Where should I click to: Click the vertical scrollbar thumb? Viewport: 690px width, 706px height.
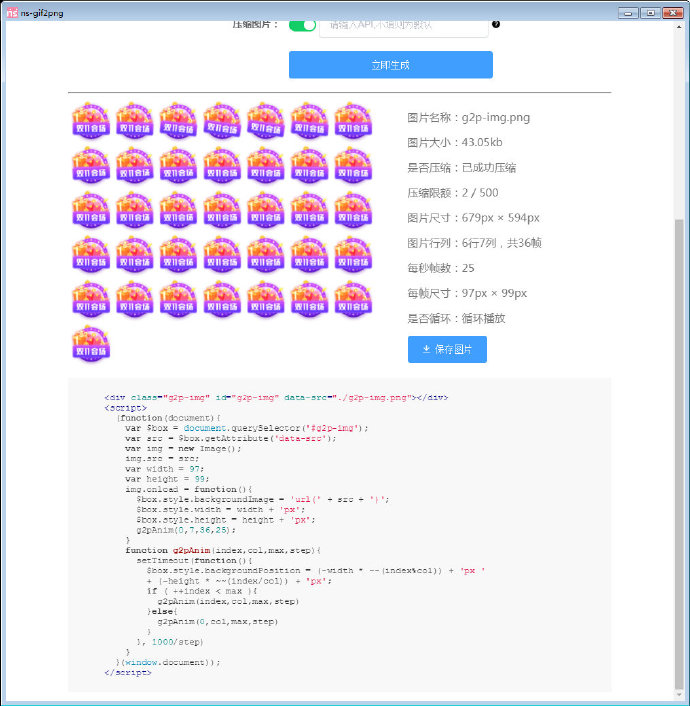(x=679, y=453)
